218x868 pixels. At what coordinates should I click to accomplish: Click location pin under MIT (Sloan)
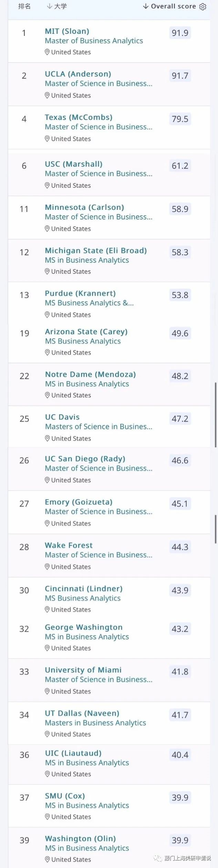point(47,52)
